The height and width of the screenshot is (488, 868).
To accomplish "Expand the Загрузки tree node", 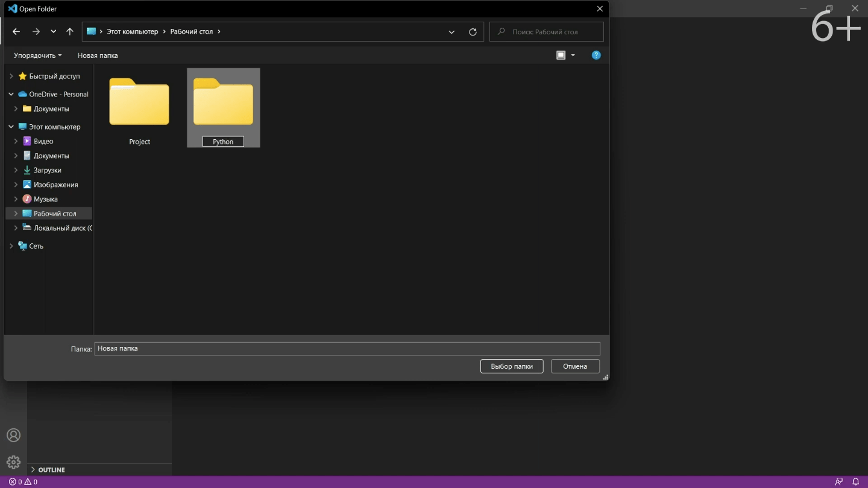I will [16, 170].
